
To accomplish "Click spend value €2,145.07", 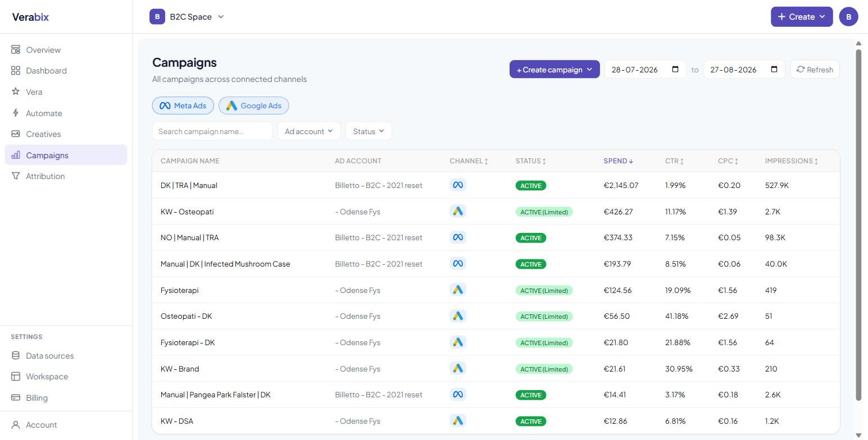I will click(x=621, y=185).
